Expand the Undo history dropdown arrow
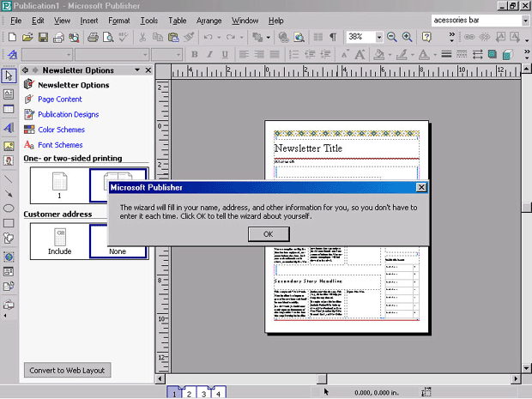Viewport: 532px width, 399px height. (x=219, y=37)
